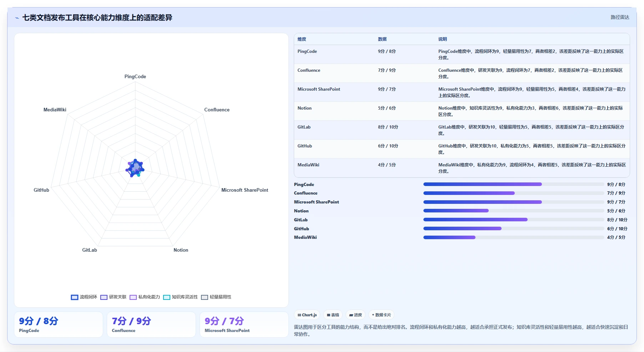
Task: Click the GitLab description text in table
Action: pos(531,130)
